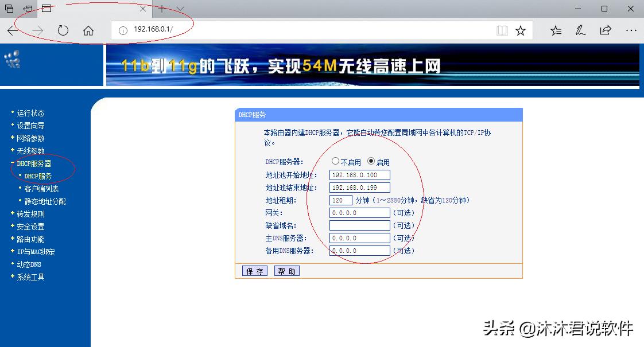Click the browser back arrow
644x347 pixels.
coord(13,30)
